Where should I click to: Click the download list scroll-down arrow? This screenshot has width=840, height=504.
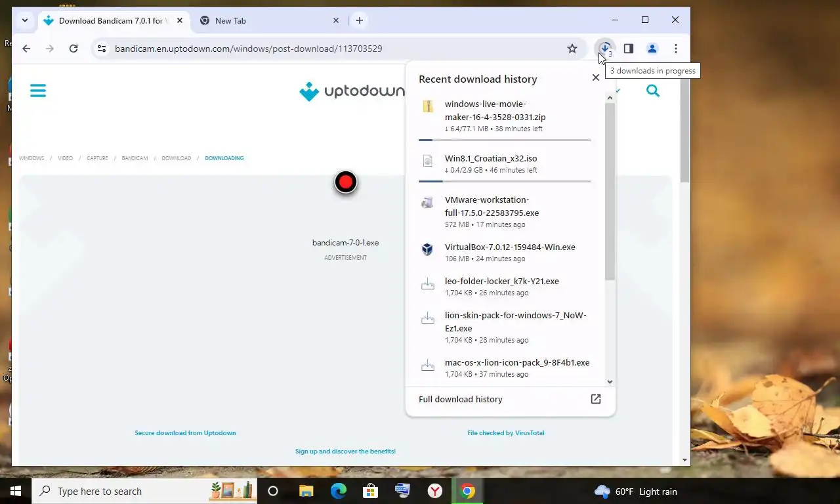(610, 381)
